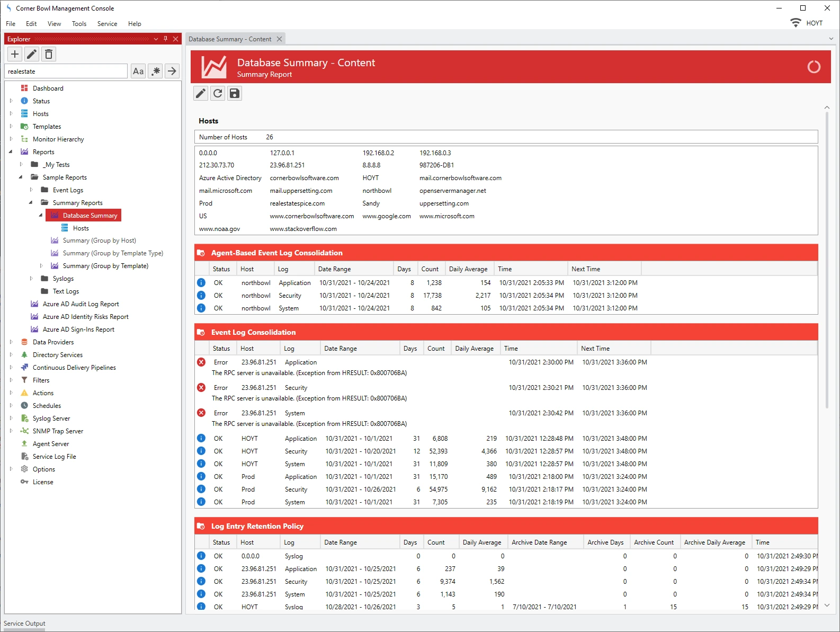This screenshot has height=632, width=840.
Task: Open Service Output panel at bottom
Action: click(x=24, y=624)
